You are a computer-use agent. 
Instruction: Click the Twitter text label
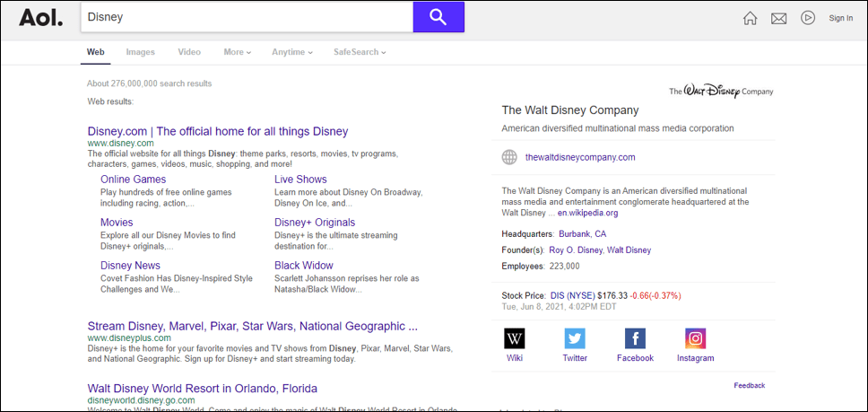[x=575, y=358]
